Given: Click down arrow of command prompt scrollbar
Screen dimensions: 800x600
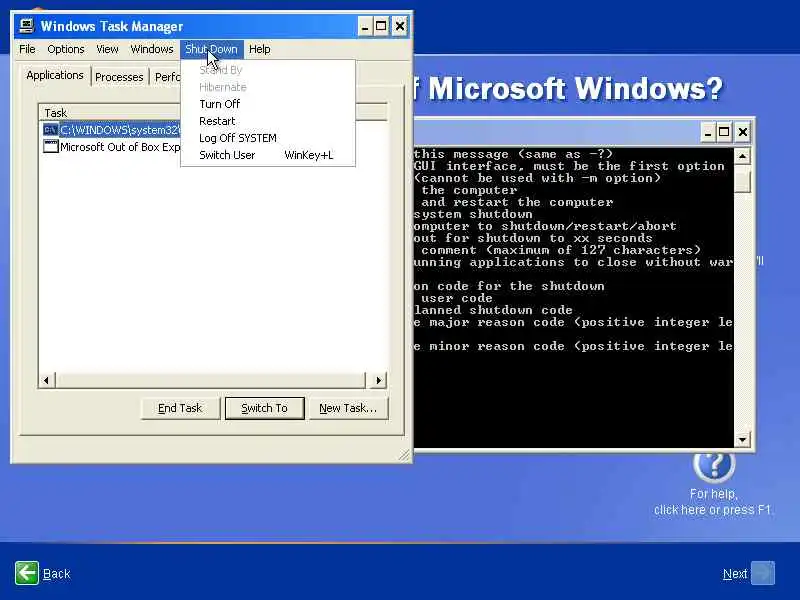Looking at the screenshot, I should click(742, 439).
